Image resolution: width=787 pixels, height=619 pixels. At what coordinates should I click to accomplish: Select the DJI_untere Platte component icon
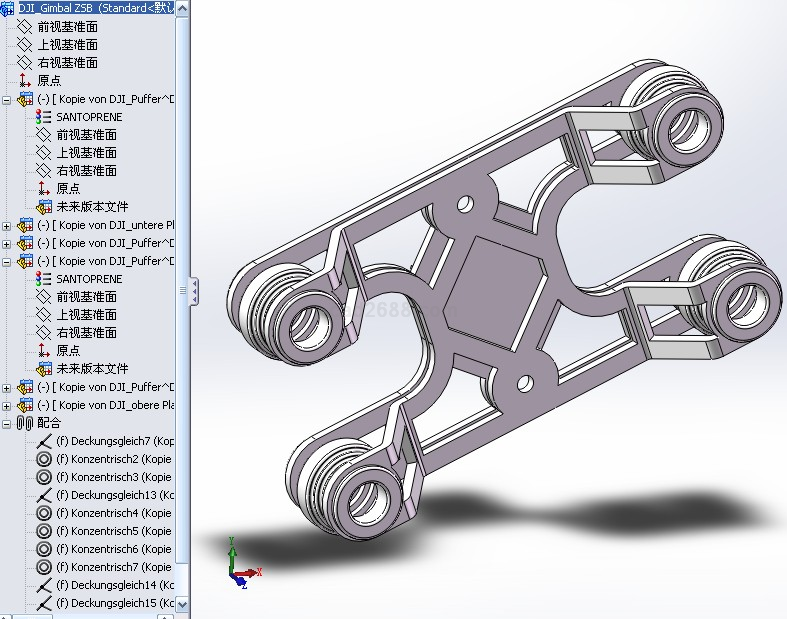point(25,225)
